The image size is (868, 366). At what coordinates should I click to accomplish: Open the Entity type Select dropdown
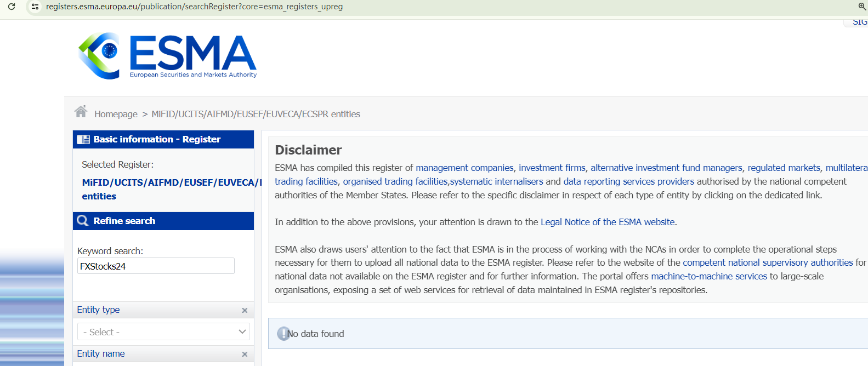[x=163, y=332]
